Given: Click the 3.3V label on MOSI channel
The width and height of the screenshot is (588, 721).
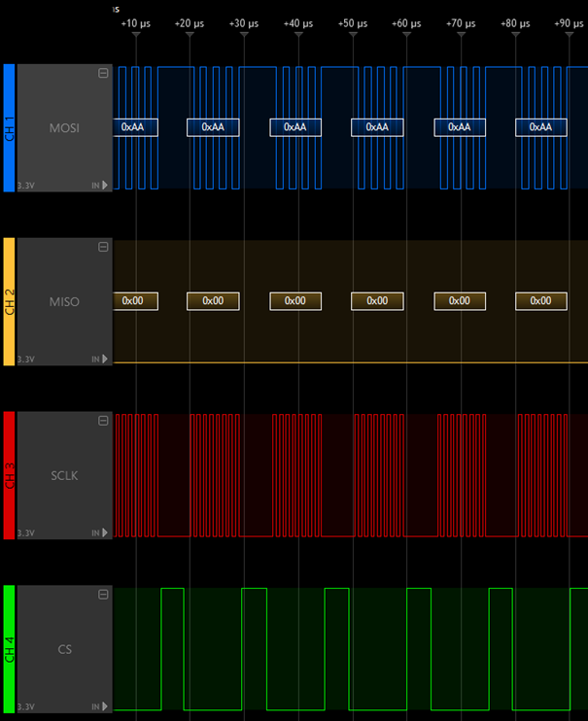Looking at the screenshot, I should (x=26, y=186).
